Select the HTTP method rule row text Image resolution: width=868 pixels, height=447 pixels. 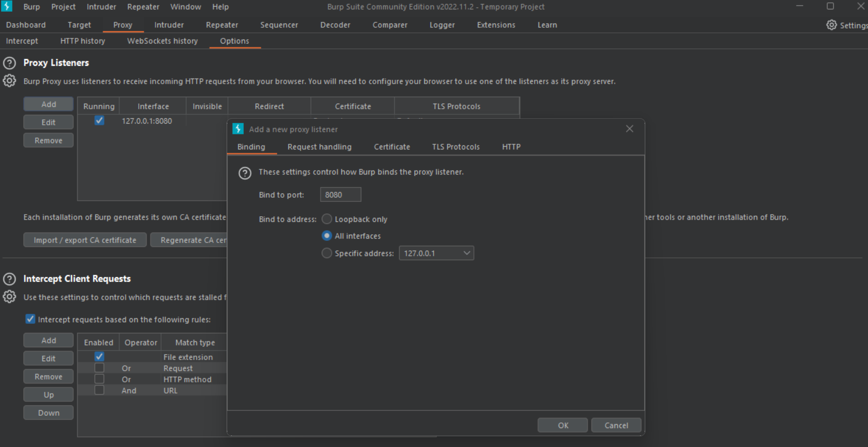click(x=187, y=380)
